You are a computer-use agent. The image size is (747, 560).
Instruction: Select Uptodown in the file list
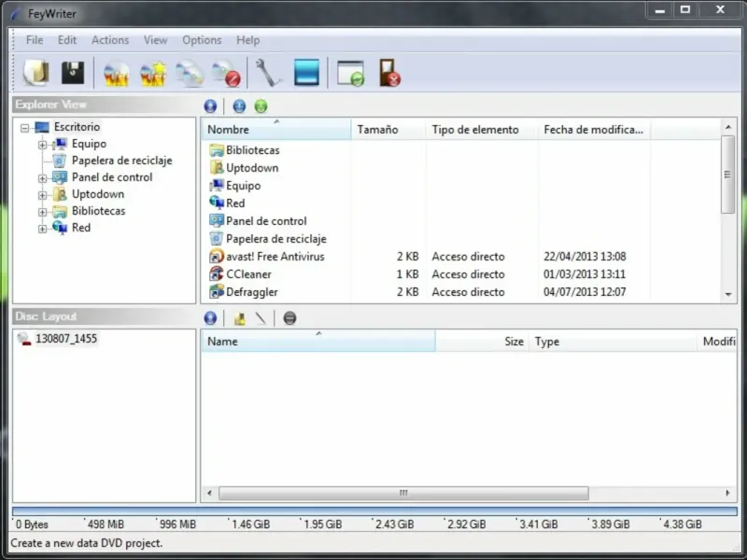click(x=252, y=168)
